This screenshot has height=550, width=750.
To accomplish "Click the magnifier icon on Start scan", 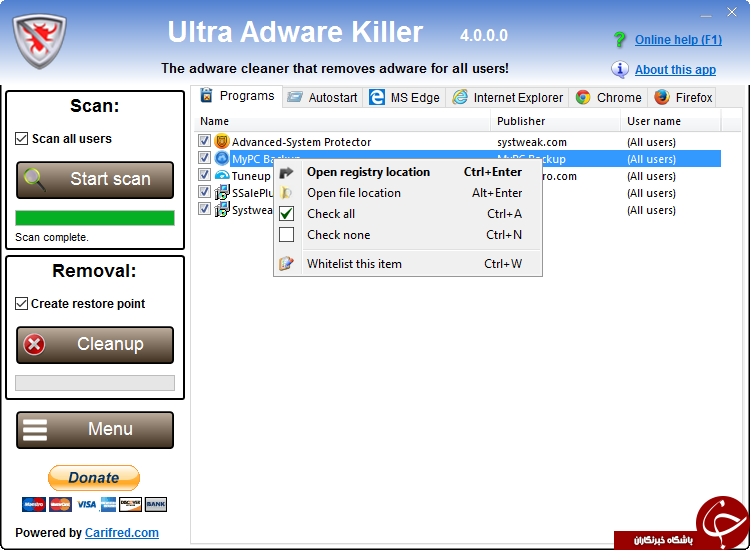I will [35, 180].
